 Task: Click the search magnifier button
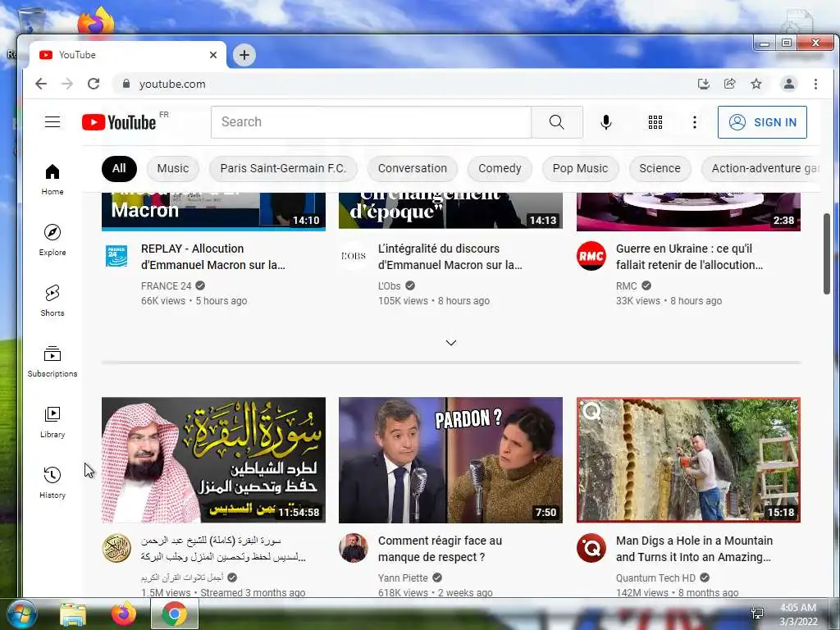click(x=557, y=122)
